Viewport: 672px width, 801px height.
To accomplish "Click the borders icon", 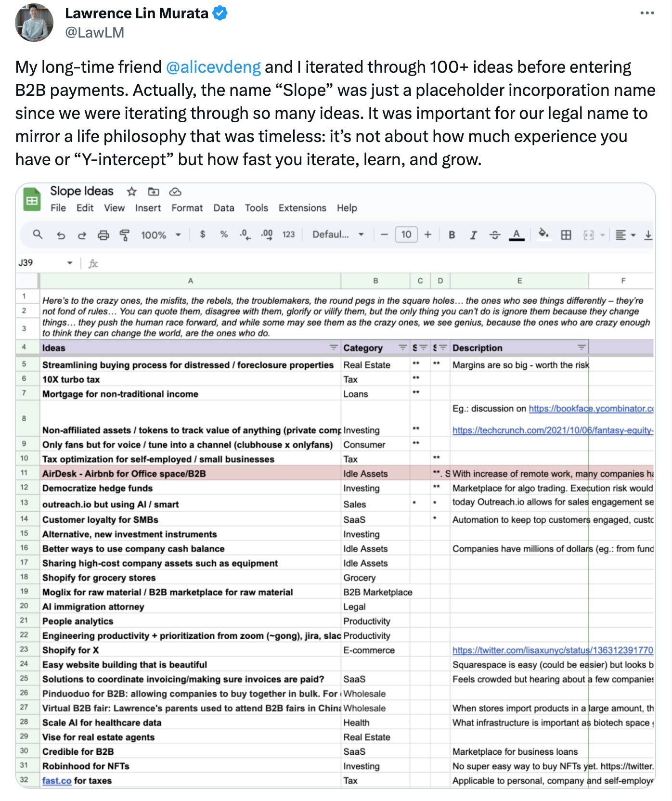I will click(566, 235).
